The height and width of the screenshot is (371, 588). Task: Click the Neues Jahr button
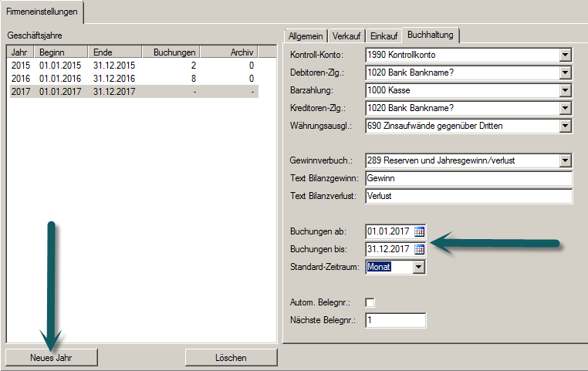[x=52, y=358]
